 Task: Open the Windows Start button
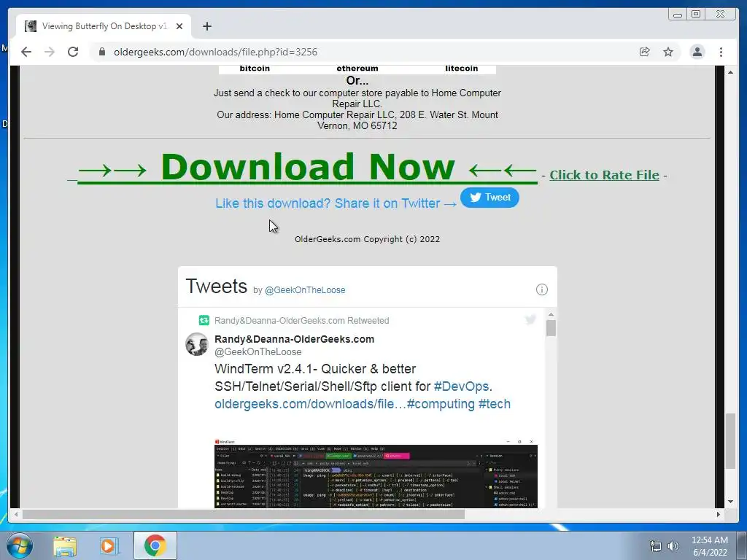click(19, 545)
